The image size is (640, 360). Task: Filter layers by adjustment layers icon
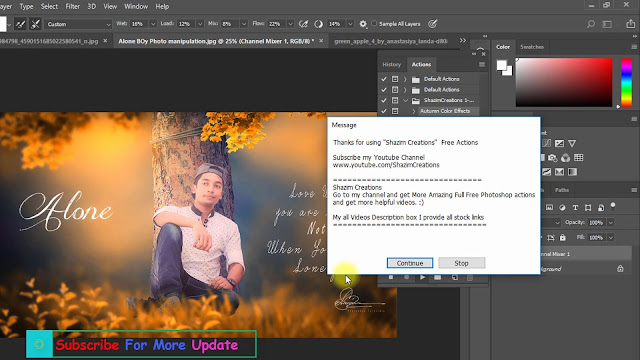point(562,208)
